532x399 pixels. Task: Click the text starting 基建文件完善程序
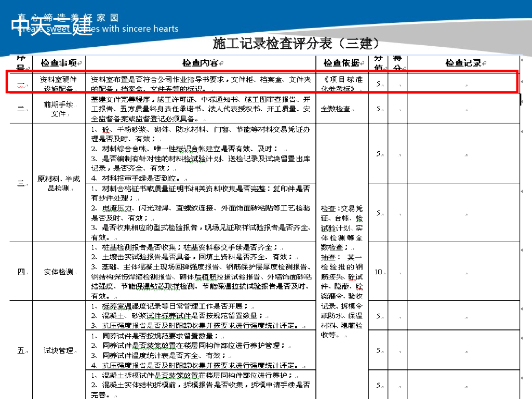pyautogui.click(x=201, y=109)
